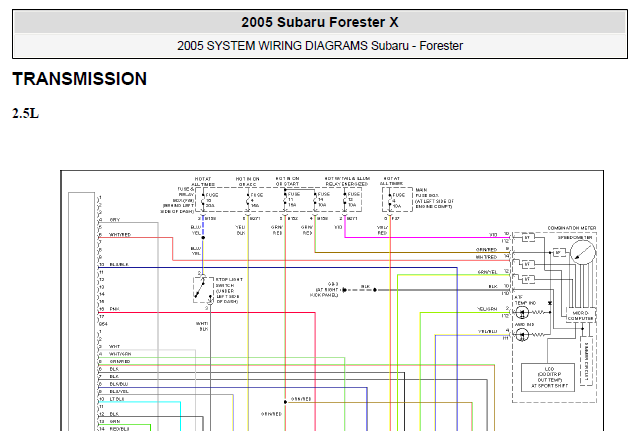This screenshot has width=641, height=431.
Task: Click WHT/RED wire label at left connector pin 6
Action: click(120, 235)
